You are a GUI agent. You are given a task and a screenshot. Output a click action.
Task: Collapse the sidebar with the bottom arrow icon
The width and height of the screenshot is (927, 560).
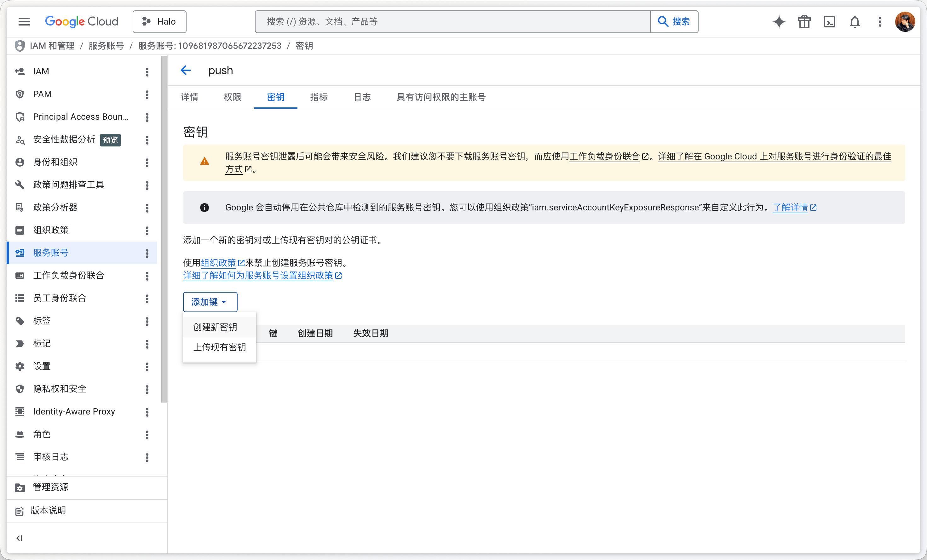coord(20,538)
